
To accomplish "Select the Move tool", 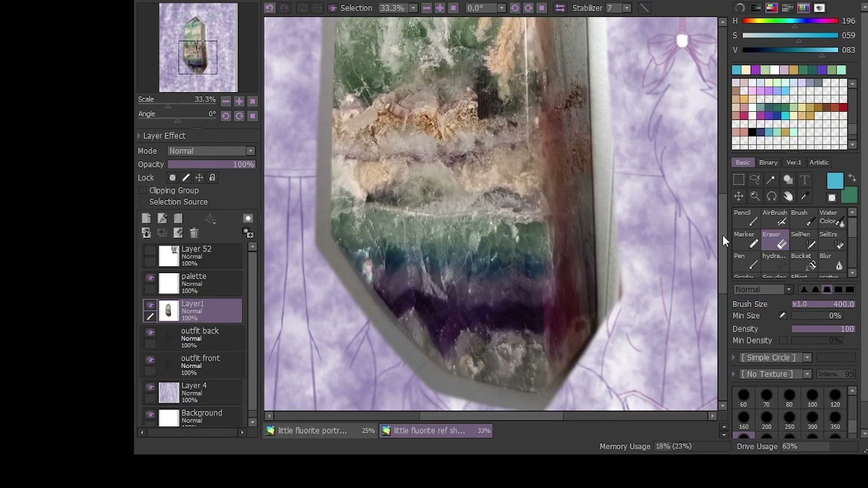I will tap(738, 197).
